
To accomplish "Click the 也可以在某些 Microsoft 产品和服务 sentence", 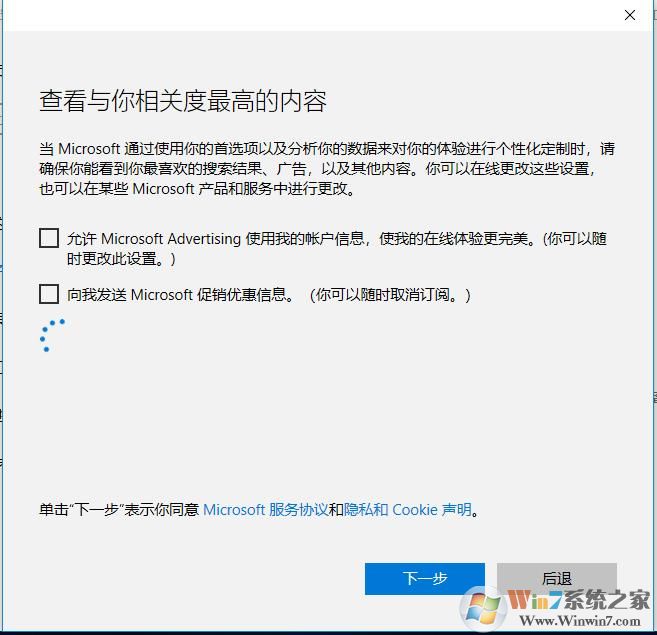I will tap(197, 189).
